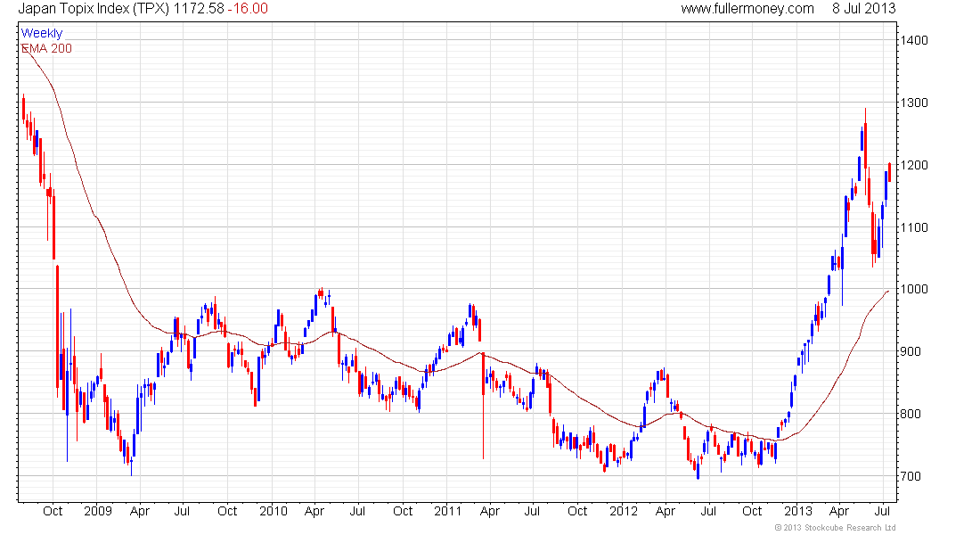Click the 'www.fullermoney.com' text
This screenshot has height=535, width=980.
[x=747, y=9]
